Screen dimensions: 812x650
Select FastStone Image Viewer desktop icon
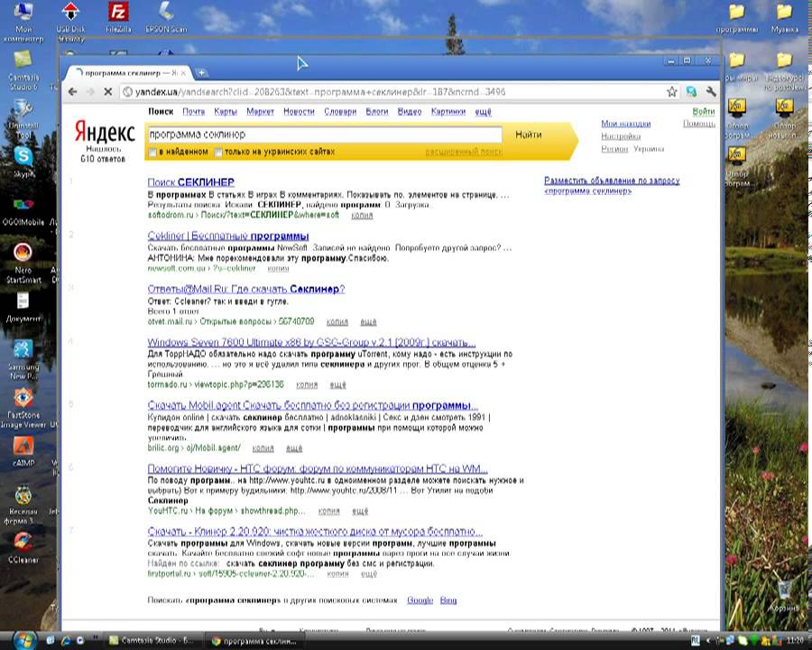pyautogui.click(x=23, y=408)
